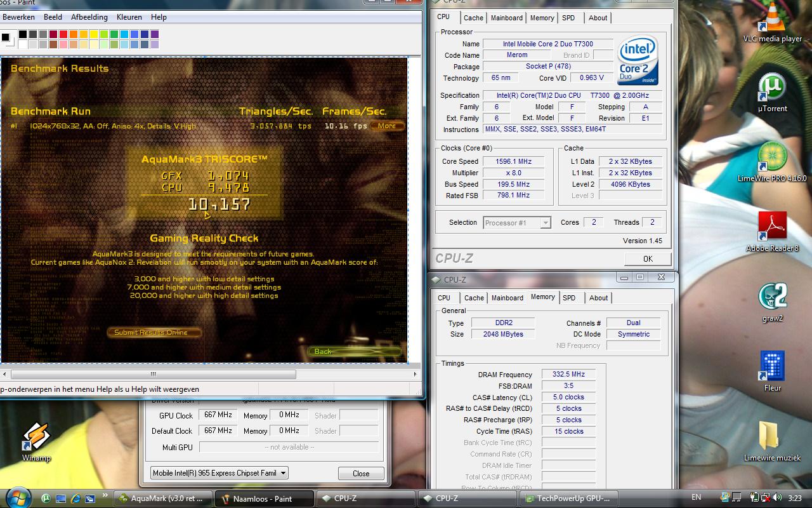Open the Windows Start orb

[17, 497]
